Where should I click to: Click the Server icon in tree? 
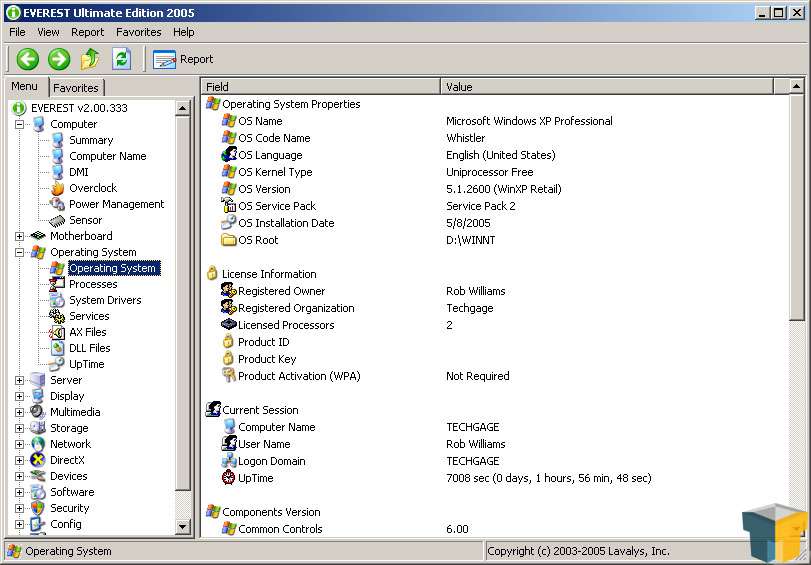[38, 380]
